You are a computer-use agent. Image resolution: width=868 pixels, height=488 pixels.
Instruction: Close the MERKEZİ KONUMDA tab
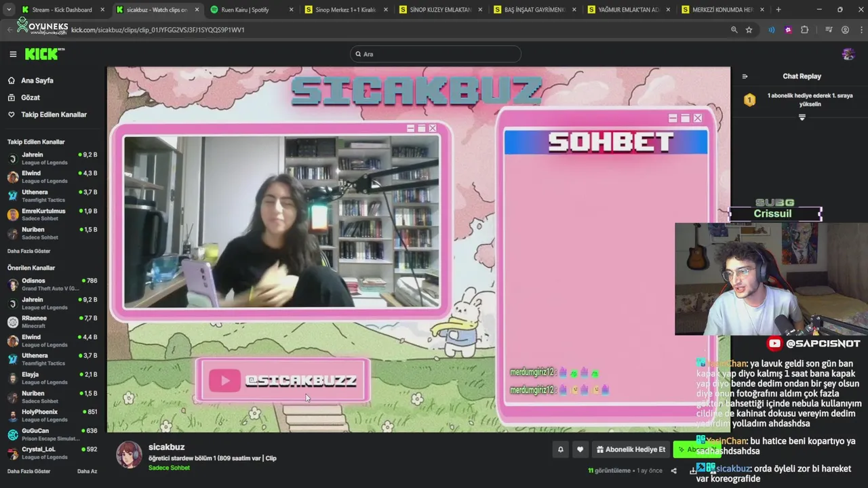point(762,9)
